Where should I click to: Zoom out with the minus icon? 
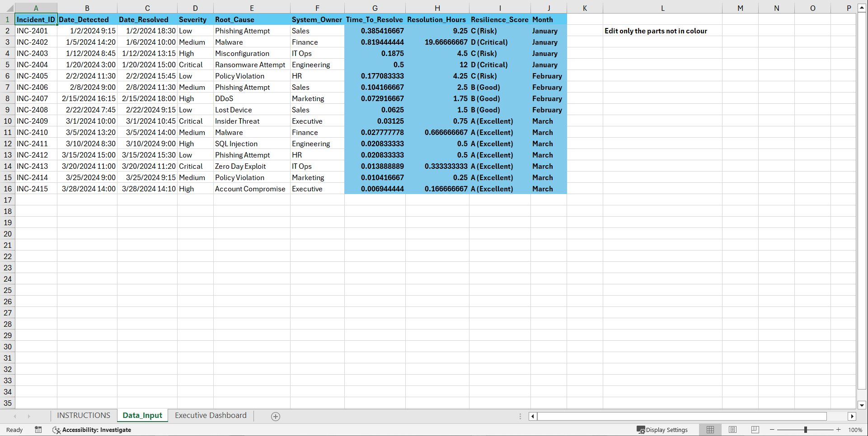[772, 430]
